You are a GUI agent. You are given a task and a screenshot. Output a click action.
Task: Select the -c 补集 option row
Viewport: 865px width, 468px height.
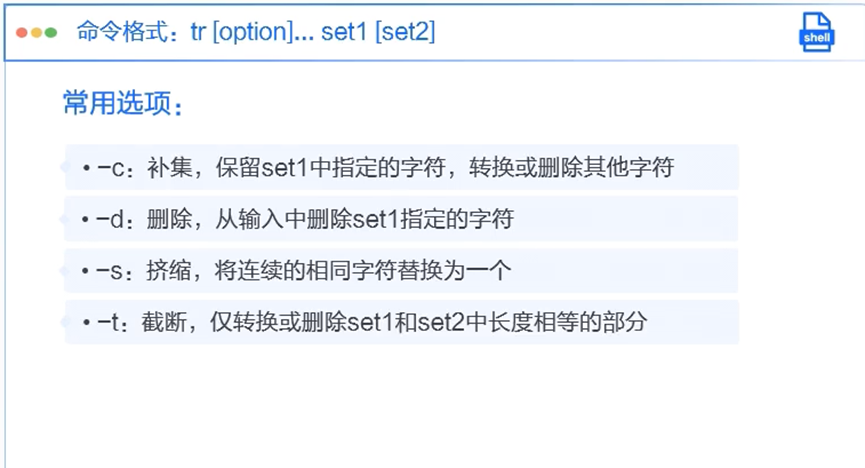click(x=402, y=167)
